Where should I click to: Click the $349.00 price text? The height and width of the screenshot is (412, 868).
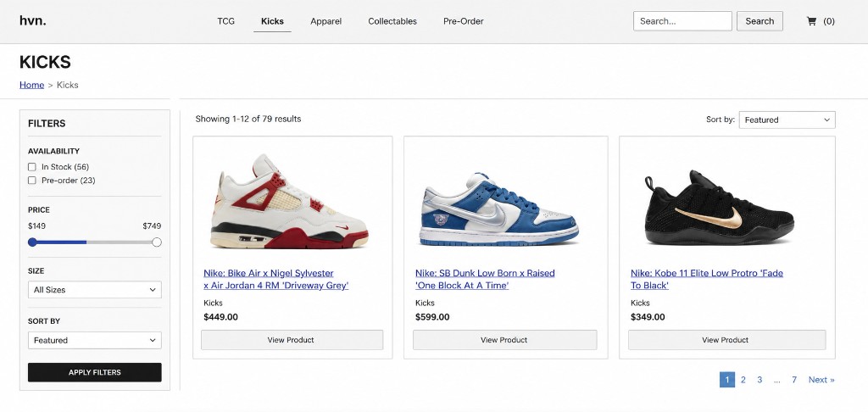(x=648, y=317)
